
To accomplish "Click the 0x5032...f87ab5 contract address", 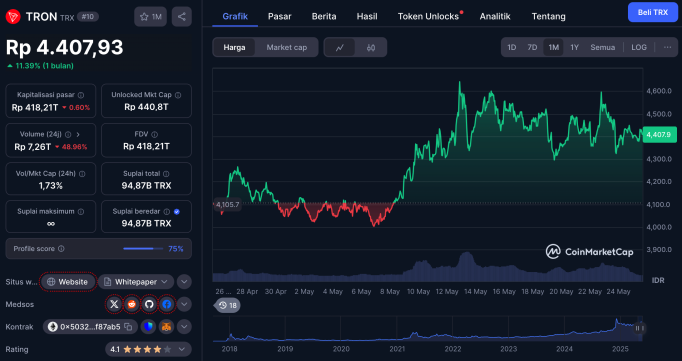I will (90, 327).
